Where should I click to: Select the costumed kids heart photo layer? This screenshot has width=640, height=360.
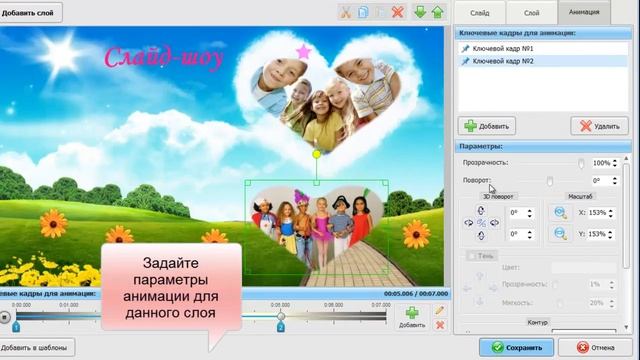(x=316, y=228)
